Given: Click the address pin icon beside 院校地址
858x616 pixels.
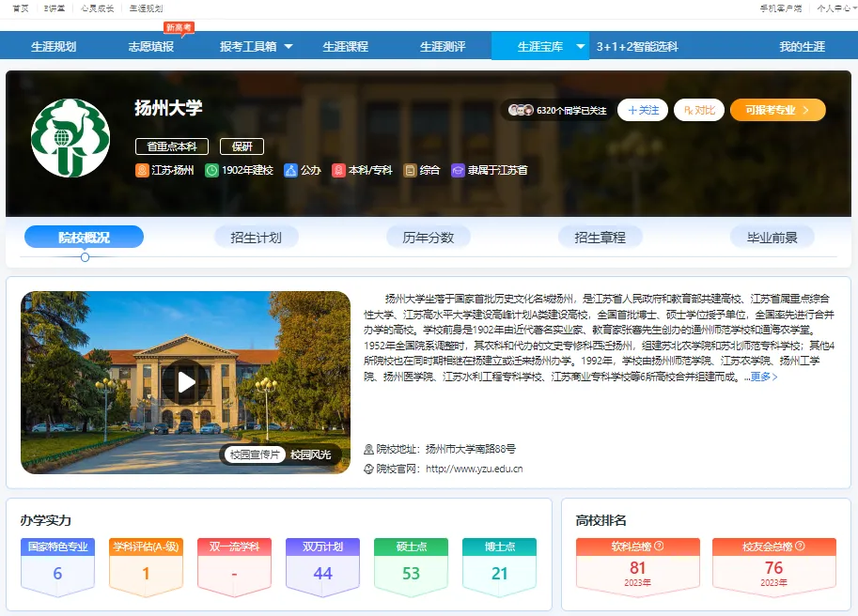Looking at the screenshot, I should coord(368,449).
